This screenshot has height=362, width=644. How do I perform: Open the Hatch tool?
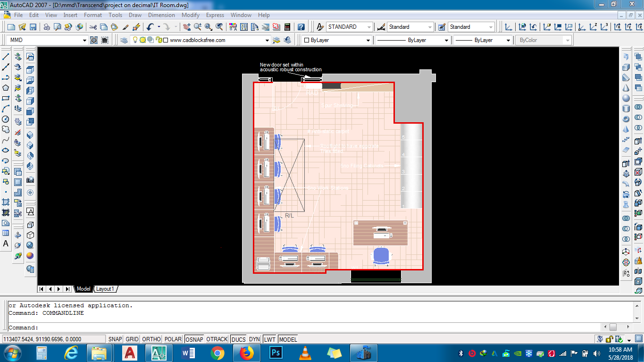tap(6, 202)
